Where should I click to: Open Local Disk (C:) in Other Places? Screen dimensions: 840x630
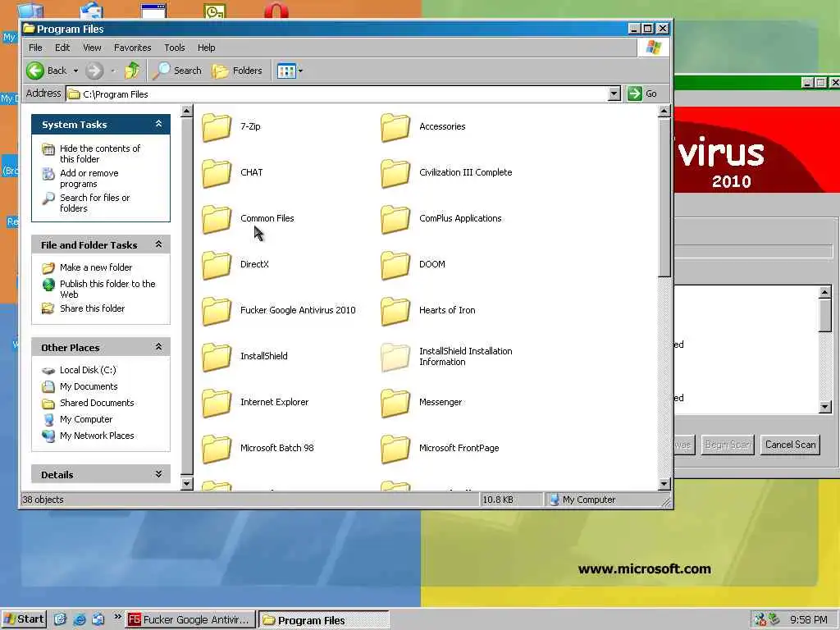[x=88, y=370]
